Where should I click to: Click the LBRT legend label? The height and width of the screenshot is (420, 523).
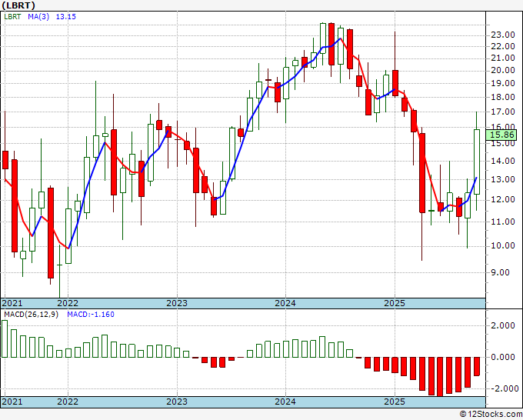coord(12,17)
